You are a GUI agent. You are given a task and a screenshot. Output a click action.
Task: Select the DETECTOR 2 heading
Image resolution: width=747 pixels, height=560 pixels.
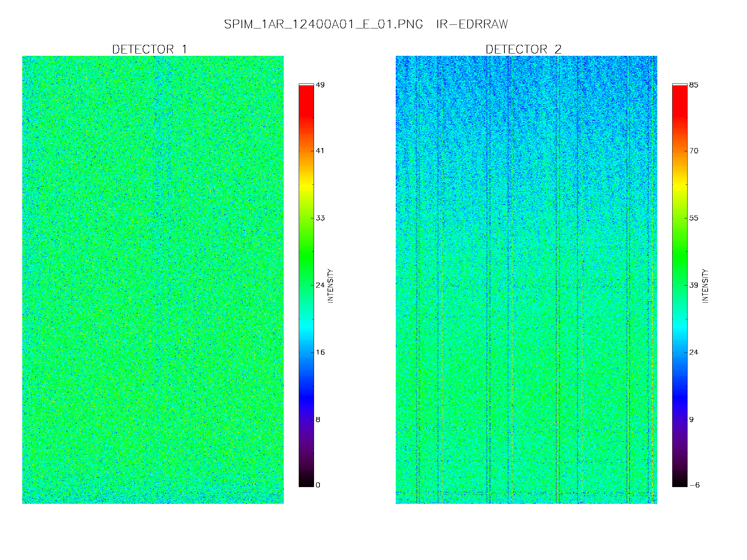(x=523, y=49)
